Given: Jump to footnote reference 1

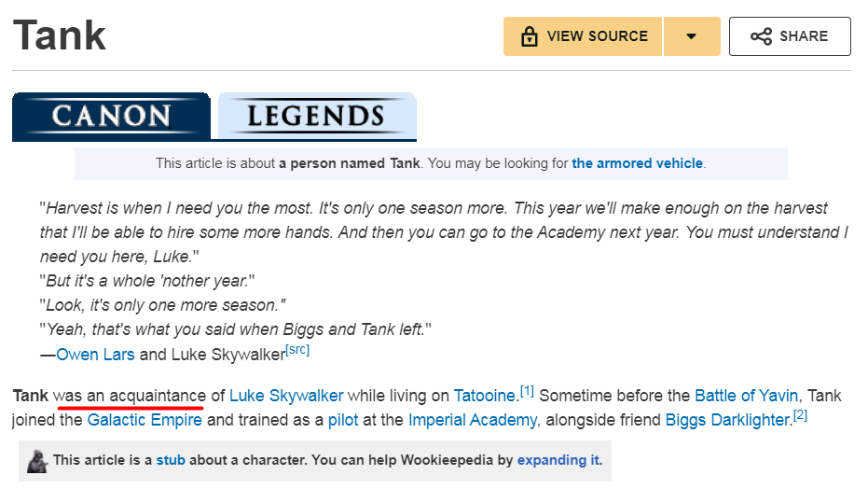Looking at the screenshot, I should (527, 392).
